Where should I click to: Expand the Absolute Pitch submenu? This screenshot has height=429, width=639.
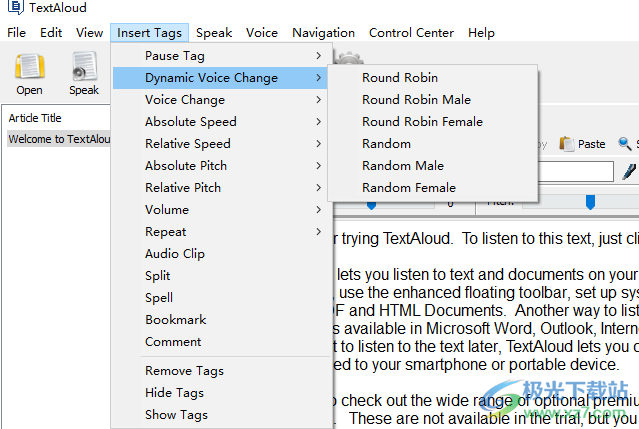(x=220, y=166)
